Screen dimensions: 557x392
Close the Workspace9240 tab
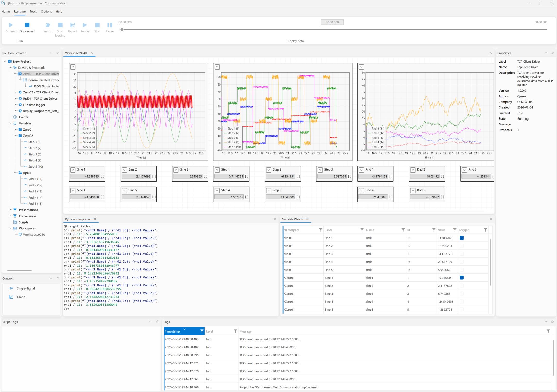(x=92, y=53)
